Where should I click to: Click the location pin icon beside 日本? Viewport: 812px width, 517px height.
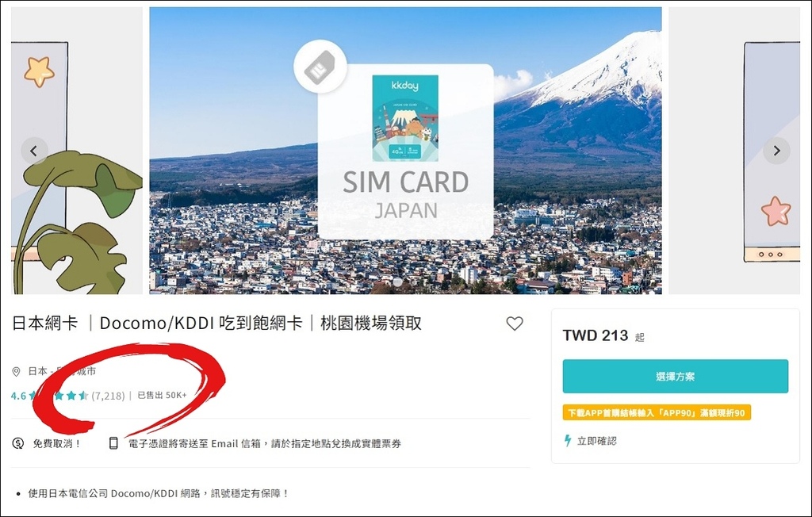click(16, 371)
